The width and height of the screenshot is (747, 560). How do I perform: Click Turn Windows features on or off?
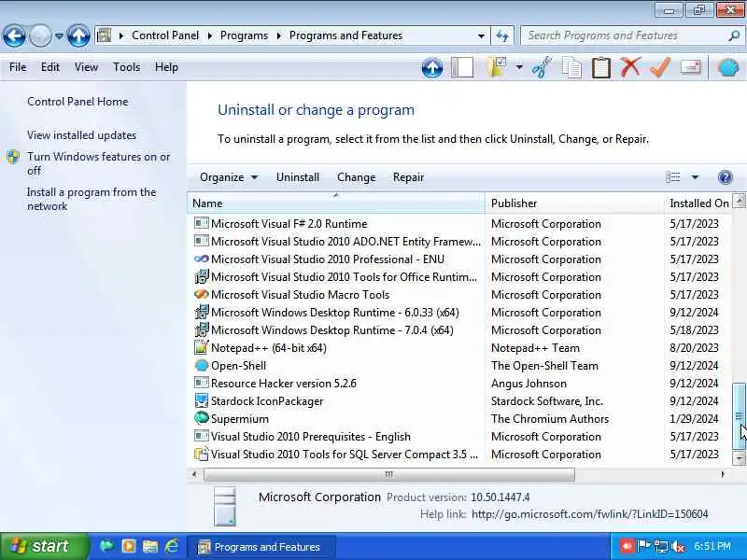pos(98,163)
